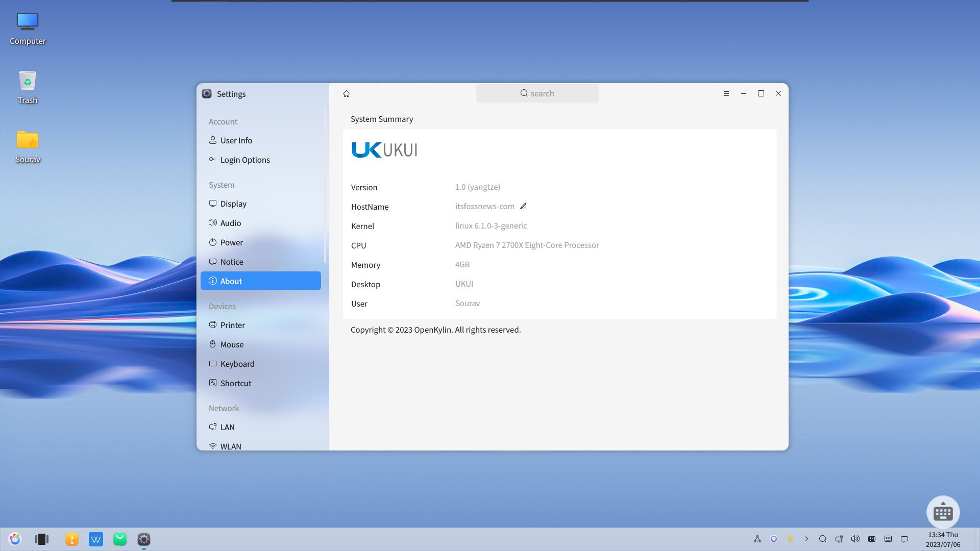Click the hostname edit pencil icon

(x=523, y=206)
